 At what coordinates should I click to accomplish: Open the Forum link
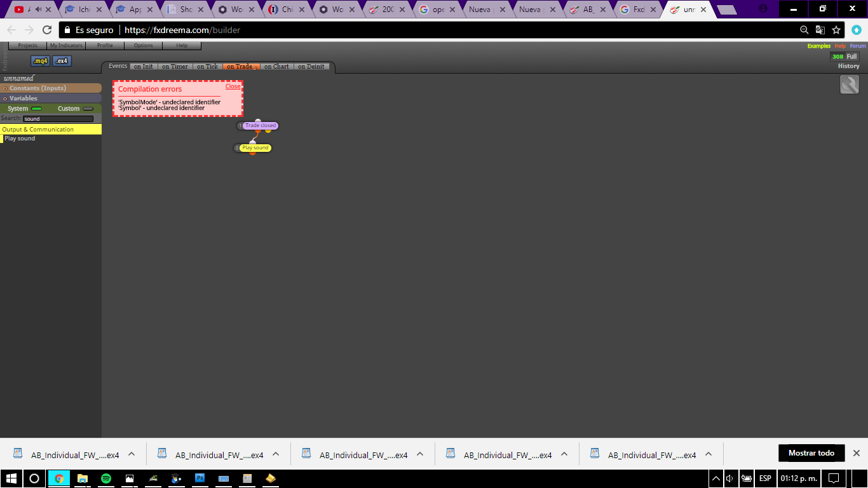(858, 46)
